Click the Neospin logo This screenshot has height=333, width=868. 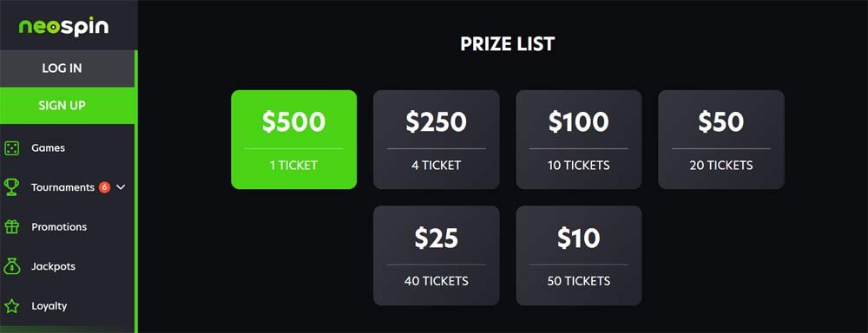[63, 27]
